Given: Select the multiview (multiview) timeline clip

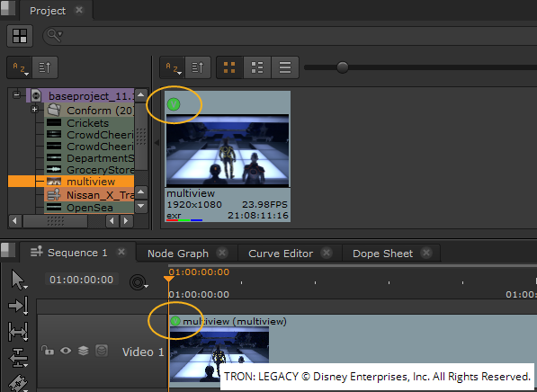Looking at the screenshot, I should pos(354,352).
